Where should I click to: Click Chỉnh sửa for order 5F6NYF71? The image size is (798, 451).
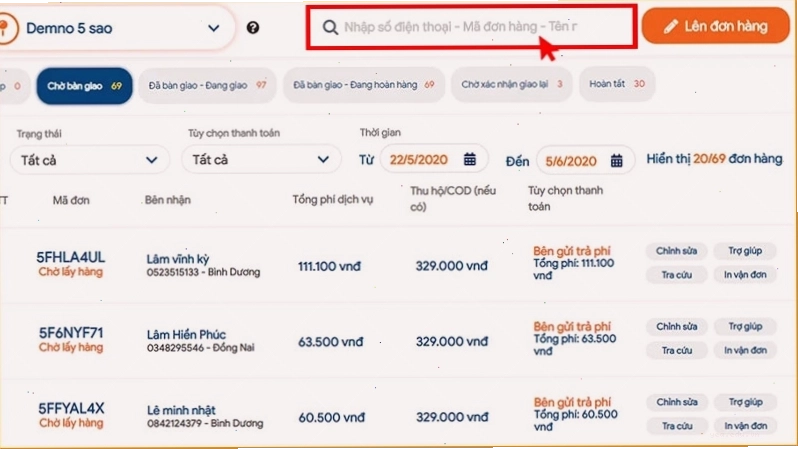point(676,326)
